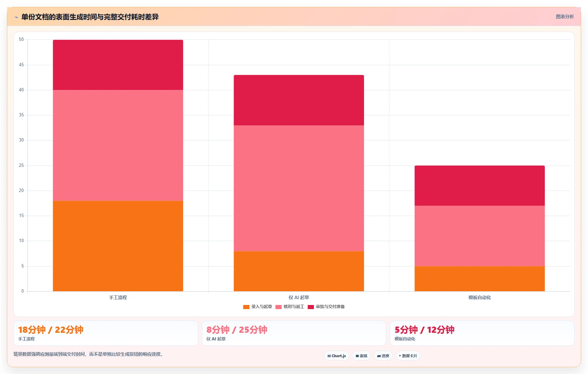This screenshot has width=588, height=374.
Task: Click the 模板自动化 caption under 5分钟 card
Action: (x=405, y=339)
